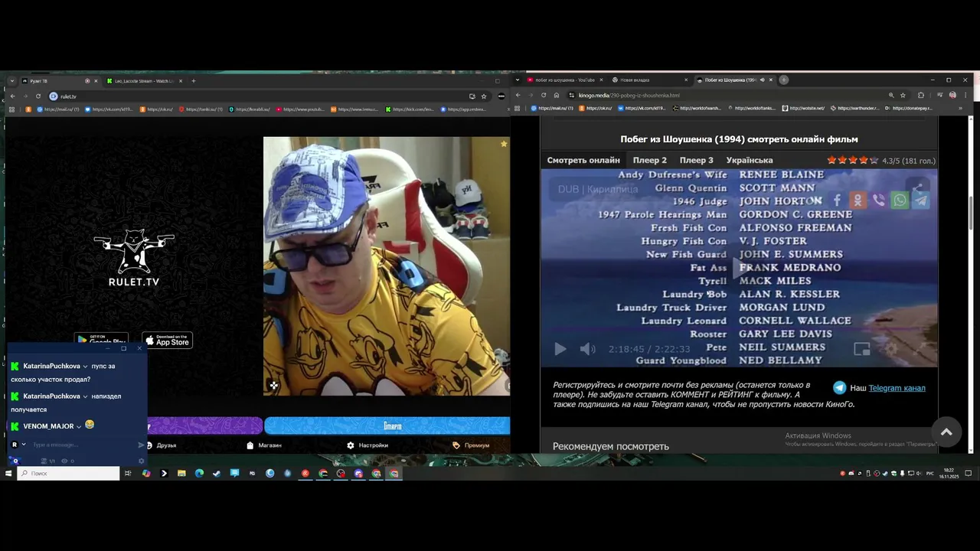Open Премиум in rulet.tv bottom menu
980x551 pixels.
click(x=471, y=445)
